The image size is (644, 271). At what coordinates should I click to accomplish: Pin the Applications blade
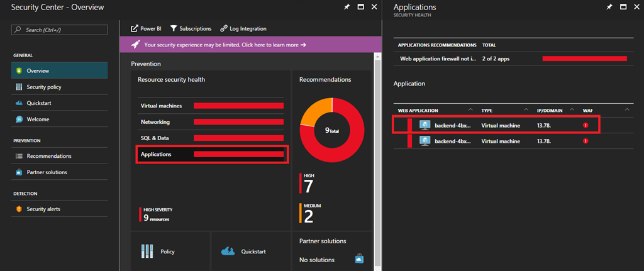[609, 7]
